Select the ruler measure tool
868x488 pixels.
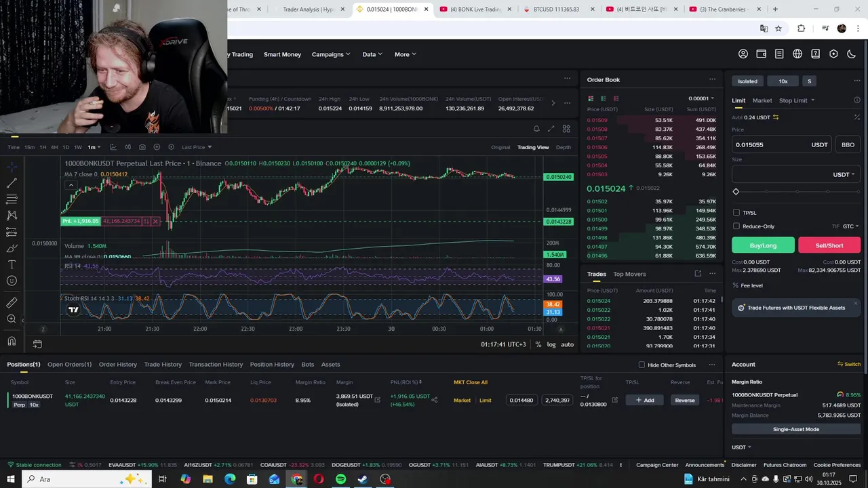click(12, 303)
